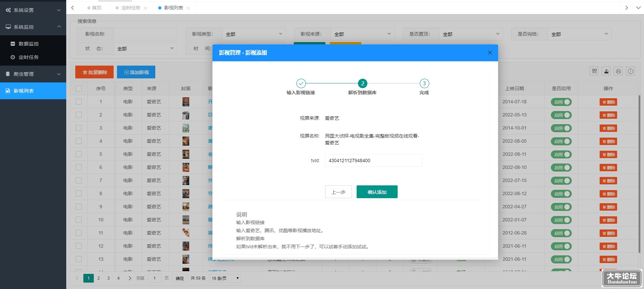Viewport: 644px width, 289px height.
Task: Click the print table icon
Action: point(618,71)
